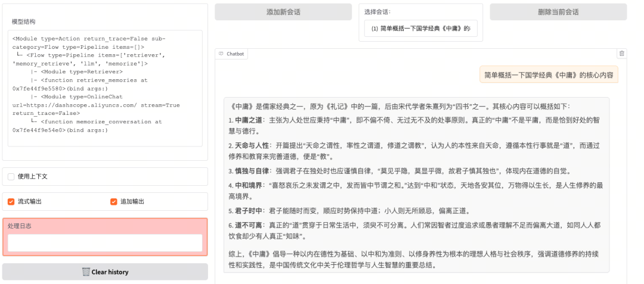The image size is (644, 284).
Task: Click the Chatbot label icon
Action: click(x=221, y=54)
